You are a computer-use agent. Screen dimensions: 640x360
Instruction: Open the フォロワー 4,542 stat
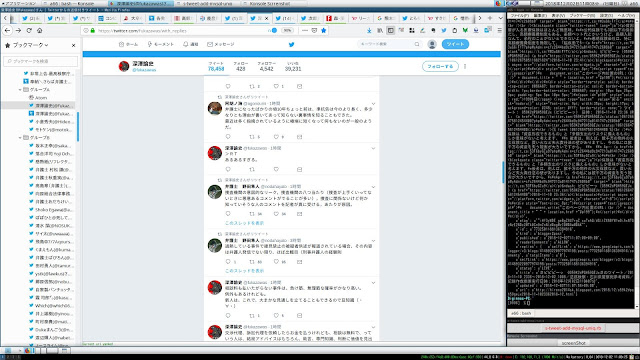click(266, 67)
